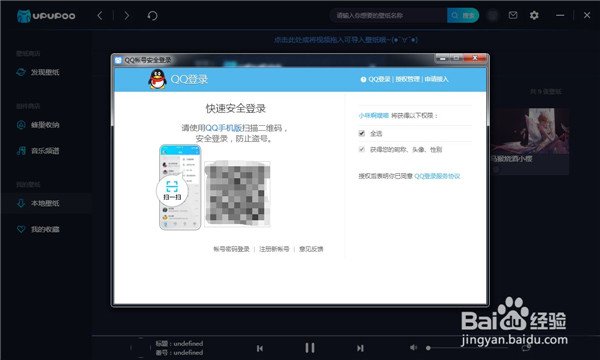Open upupoo settings gear
This screenshot has width=600, height=360.
pyautogui.click(x=534, y=15)
